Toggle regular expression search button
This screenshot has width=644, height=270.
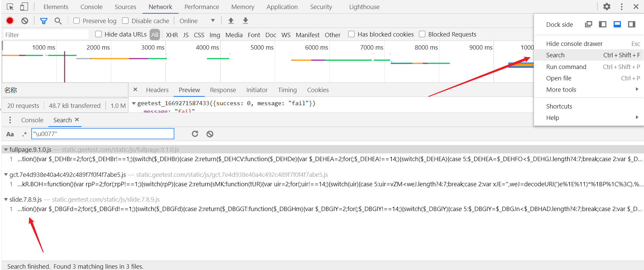pos(24,134)
